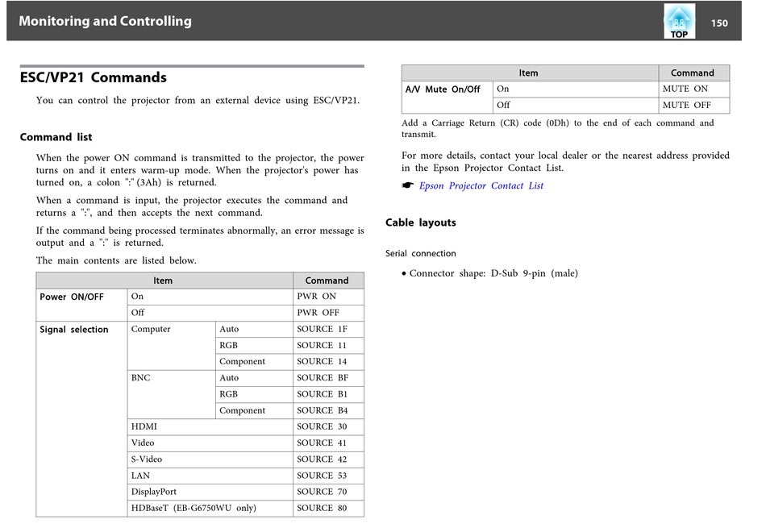766x532 pixels.
Task: Click the TOP home icon in header
Action: pos(679,21)
